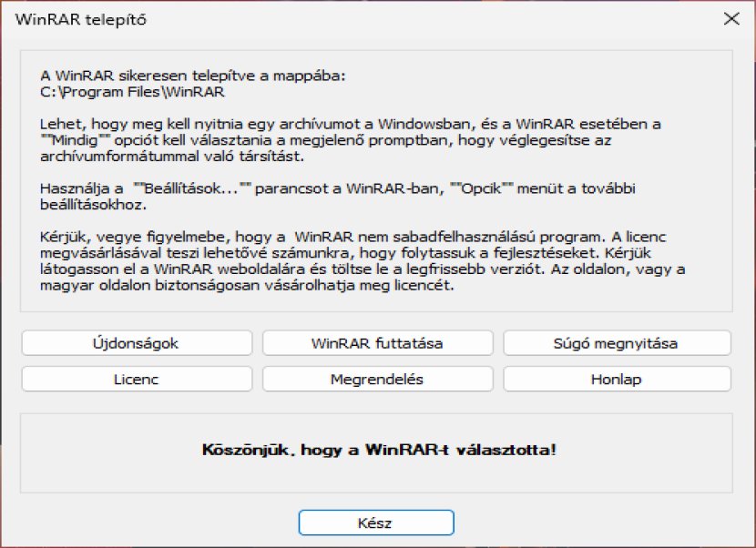Viewport: 756px width, 548px height.
Task: Open help via Súgó megnyitása
Action: tap(618, 343)
